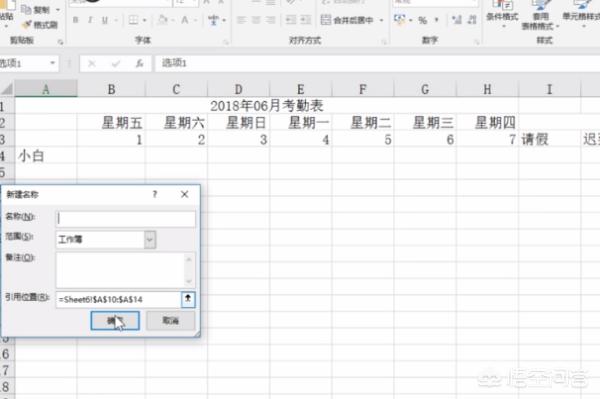The image size is (600, 399).
Task: Click the formula bar containing 选项1
Action: click(x=377, y=64)
